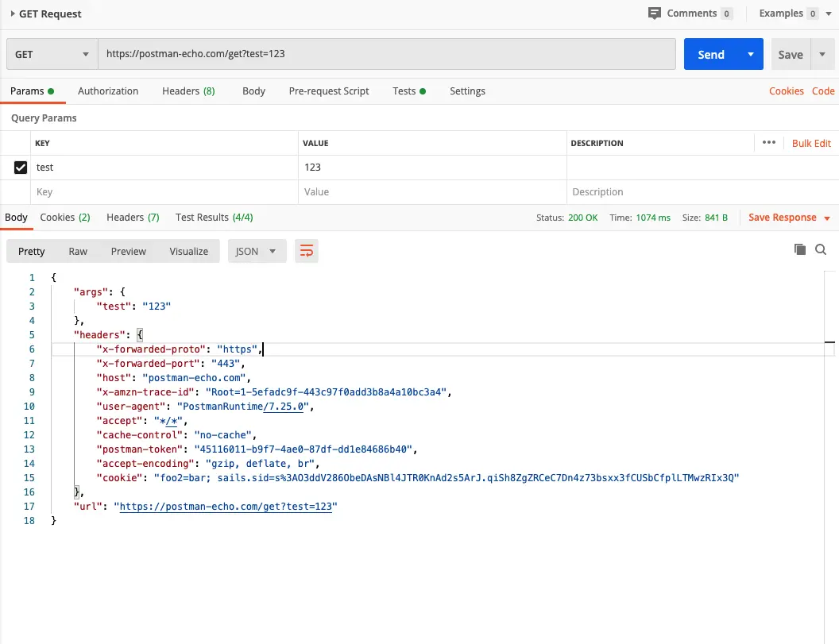This screenshot has height=644, width=839.
Task: Click the Code link
Action: point(823,91)
